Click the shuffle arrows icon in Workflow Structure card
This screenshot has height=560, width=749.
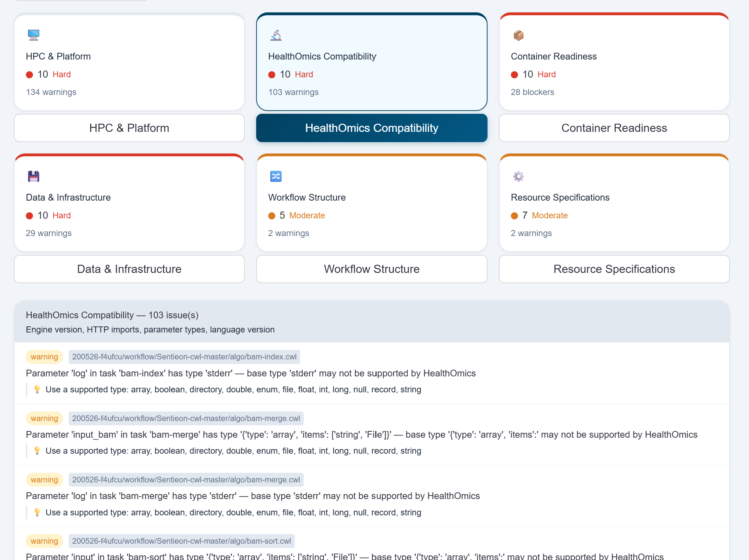tap(276, 176)
